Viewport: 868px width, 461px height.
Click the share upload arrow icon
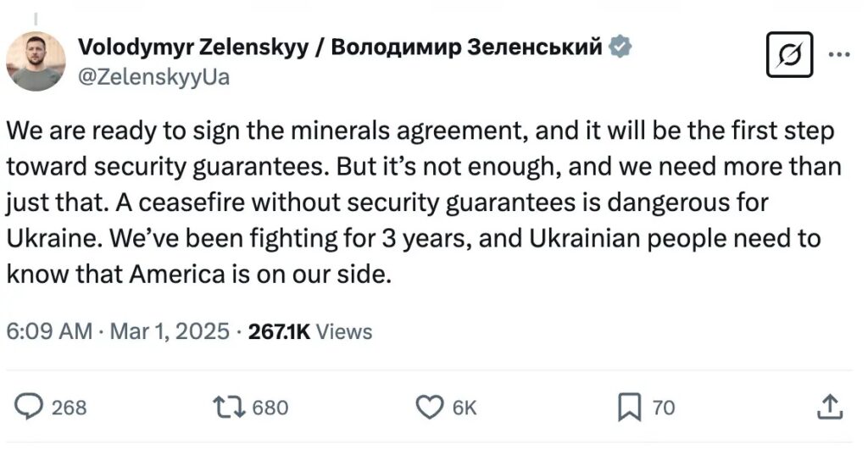[830, 408]
